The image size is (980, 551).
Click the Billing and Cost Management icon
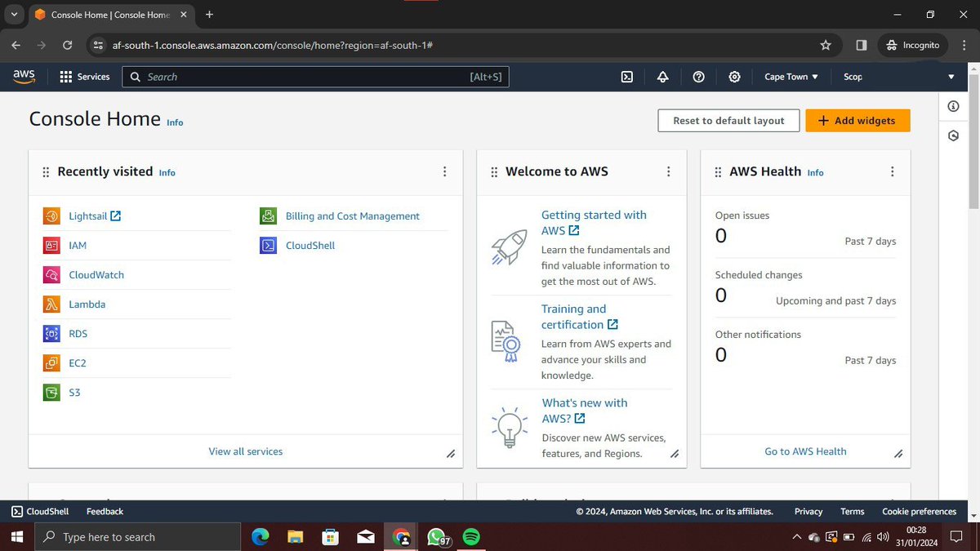tap(268, 216)
